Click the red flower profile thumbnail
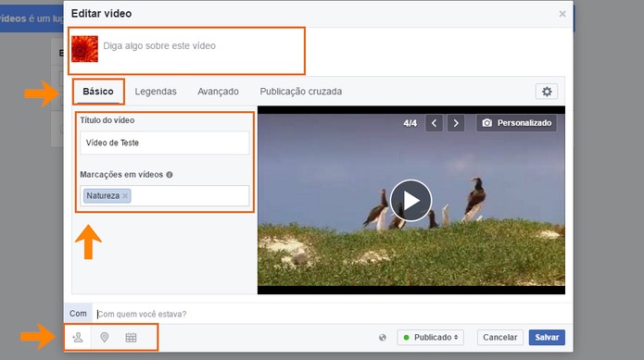This screenshot has width=644, height=360. point(84,49)
